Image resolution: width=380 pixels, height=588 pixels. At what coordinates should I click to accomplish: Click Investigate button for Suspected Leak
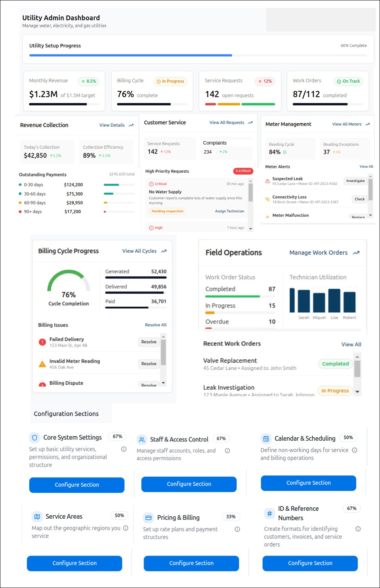tap(355, 181)
